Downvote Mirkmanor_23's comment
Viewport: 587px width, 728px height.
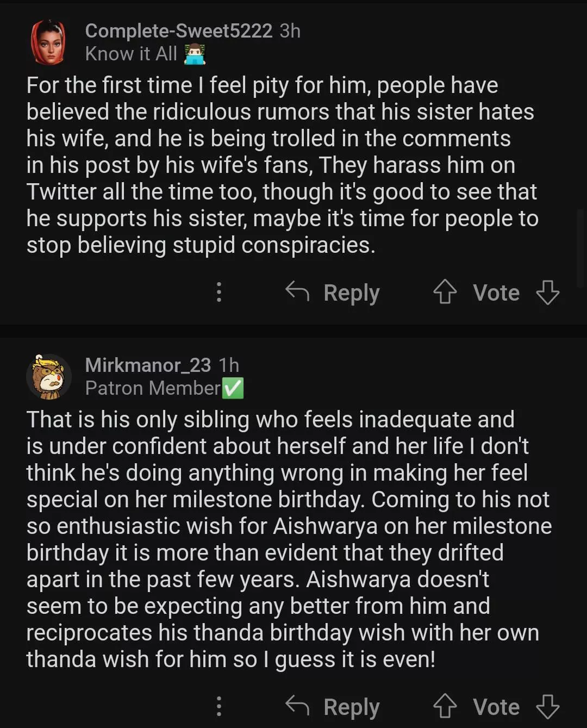pos(547,706)
